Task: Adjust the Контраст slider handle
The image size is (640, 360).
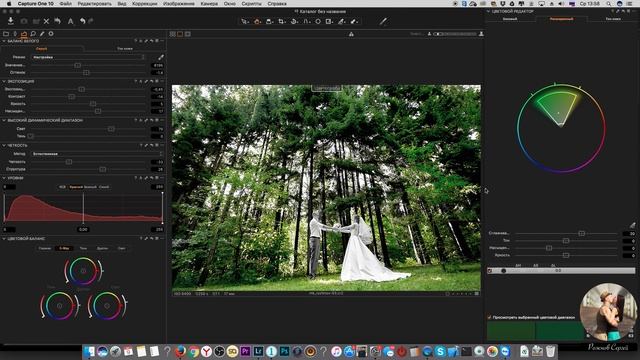Action: [x=71, y=97]
